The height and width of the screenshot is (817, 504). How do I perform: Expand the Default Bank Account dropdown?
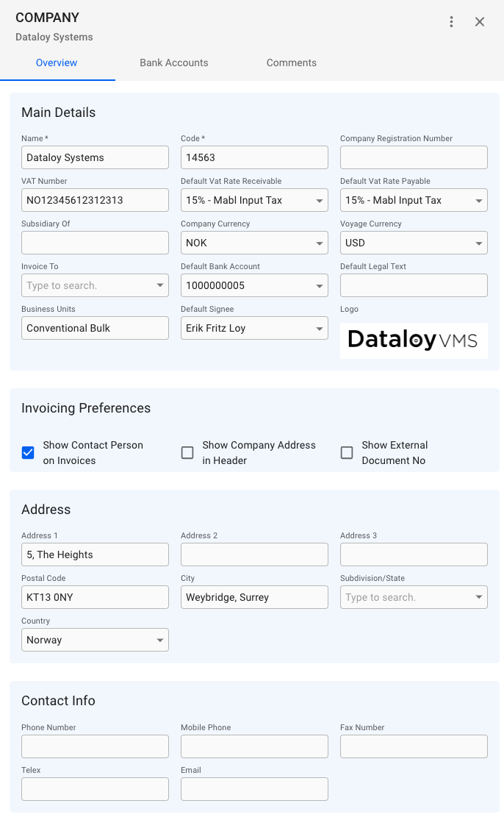pyautogui.click(x=320, y=285)
